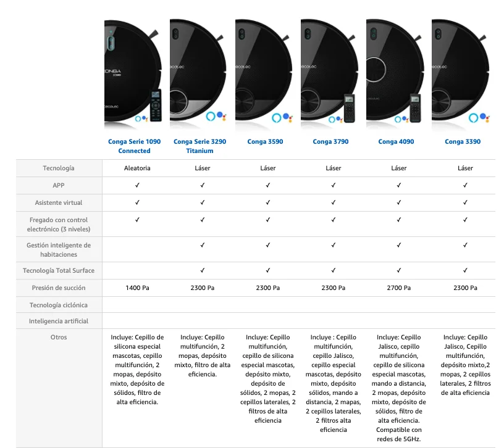Click the 'Inteligencia artificial' row header
Image resolution: width=504 pixels, height=448 pixels.
pyautogui.click(x=59, y=321)
